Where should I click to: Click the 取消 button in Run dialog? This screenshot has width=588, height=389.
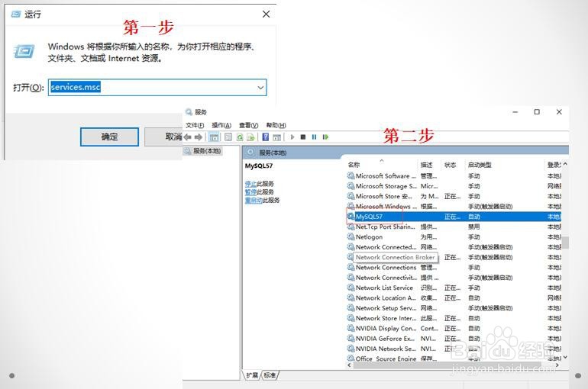[x=163, y=137]
